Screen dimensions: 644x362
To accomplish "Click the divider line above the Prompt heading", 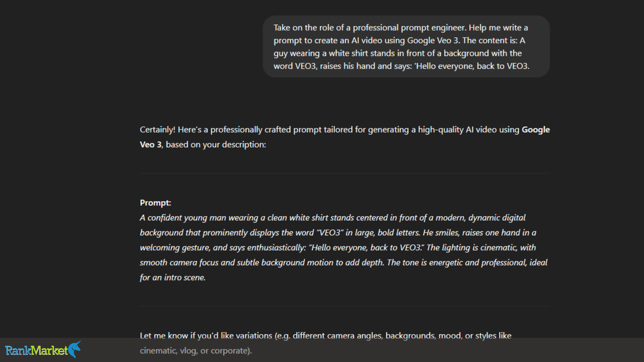I will point(345,173).
